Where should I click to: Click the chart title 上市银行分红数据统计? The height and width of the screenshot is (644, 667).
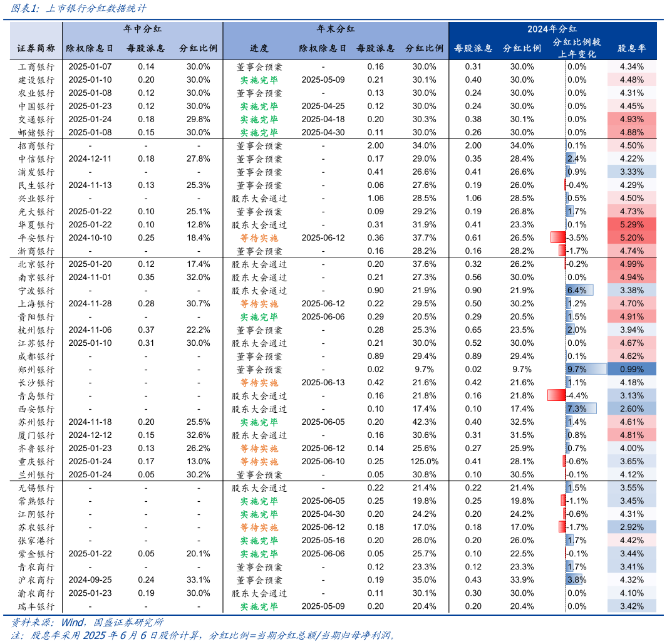pyautogui.click(x=96, y=8)
